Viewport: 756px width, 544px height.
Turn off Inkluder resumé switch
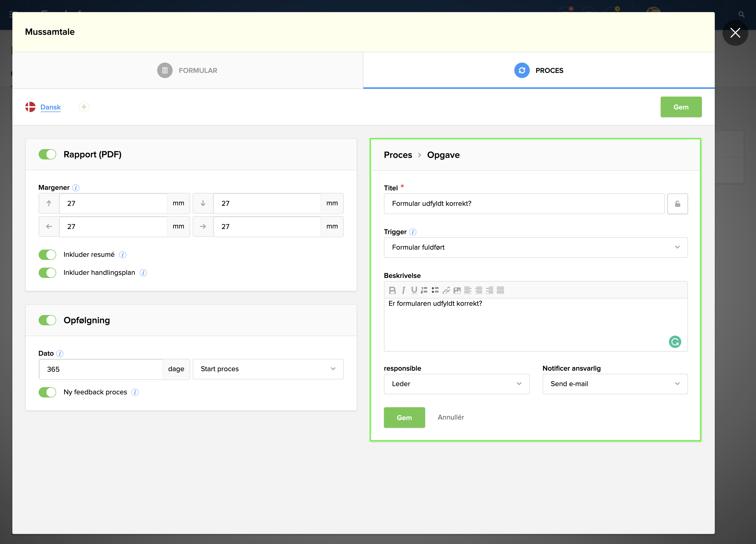coord(47,254)
